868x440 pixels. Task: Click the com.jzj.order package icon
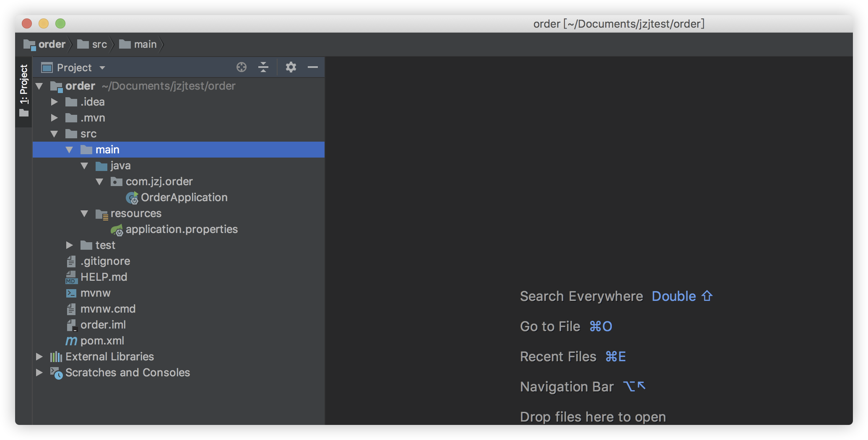[117, 181]
